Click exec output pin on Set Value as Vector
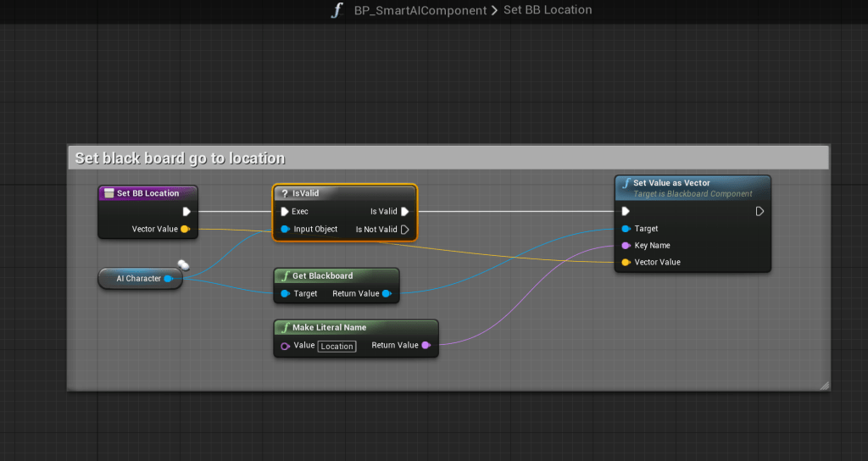The height and width of the screenshot is (461, 868). (759, 212)
